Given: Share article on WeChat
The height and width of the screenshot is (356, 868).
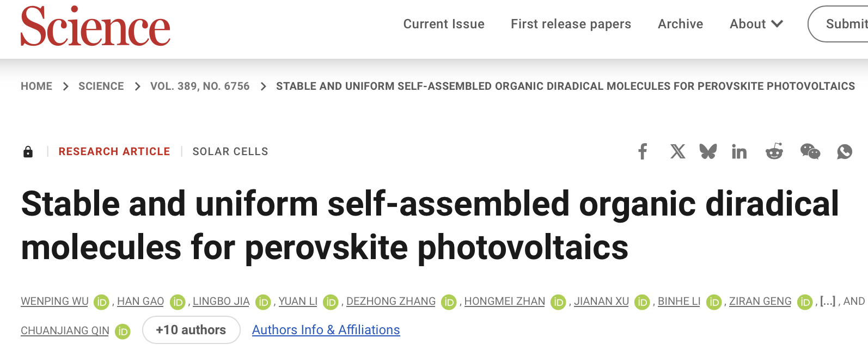Looking at the screenshot, I should (810, 151).
